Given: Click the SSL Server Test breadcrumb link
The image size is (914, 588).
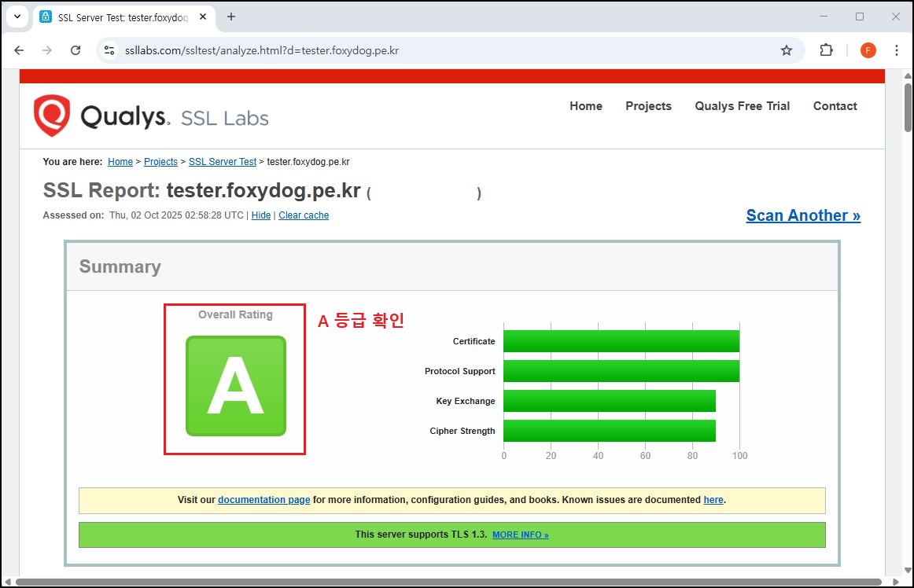Looking at the screenshot, I should (x=222, y=162).
